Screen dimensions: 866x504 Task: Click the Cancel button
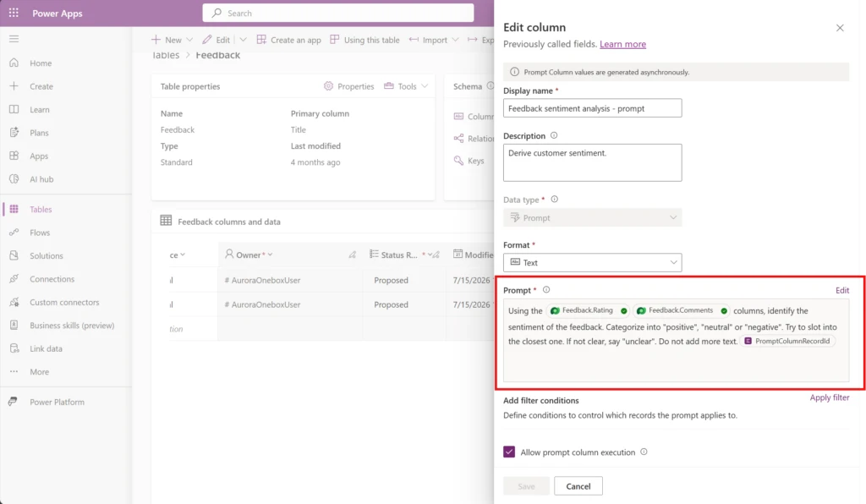(x=578, y=485)
